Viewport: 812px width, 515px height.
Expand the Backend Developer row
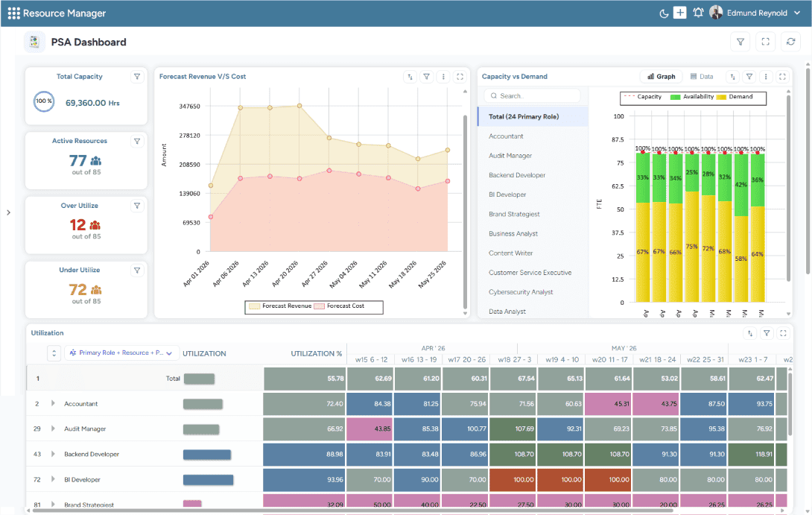click(53, 454)
